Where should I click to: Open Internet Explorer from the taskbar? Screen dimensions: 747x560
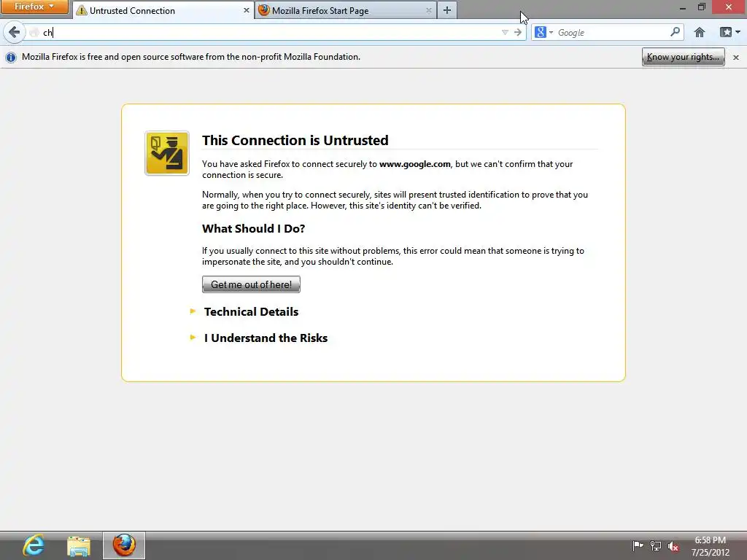coord(34,545)
